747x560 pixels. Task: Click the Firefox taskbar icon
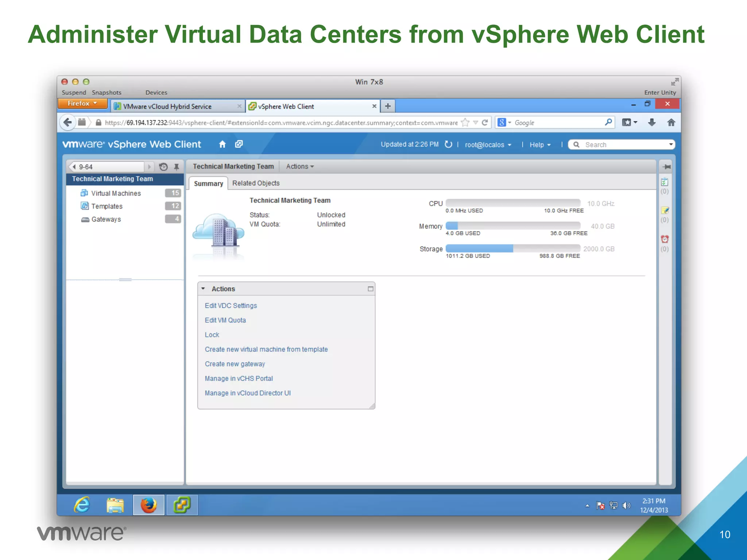[148, 505]
